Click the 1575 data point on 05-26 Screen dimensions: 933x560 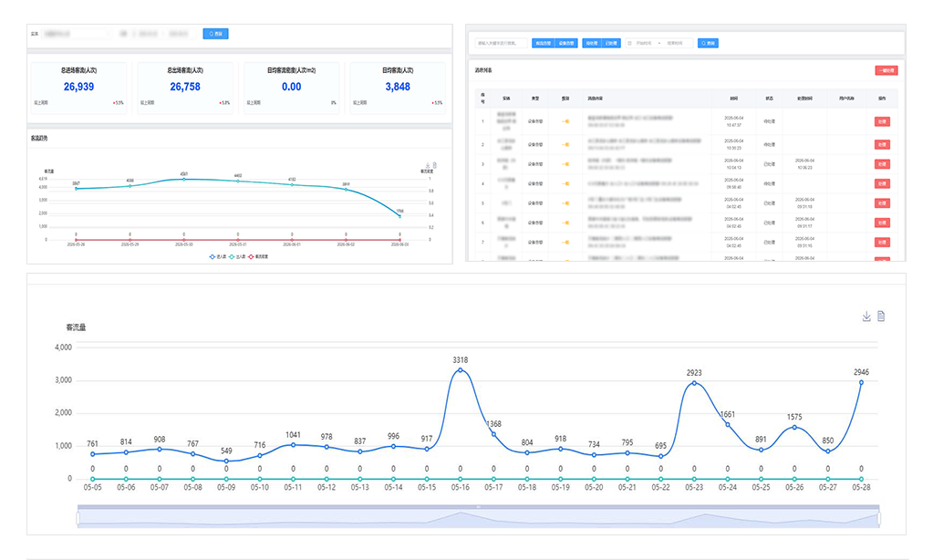[x=794, y=427]
